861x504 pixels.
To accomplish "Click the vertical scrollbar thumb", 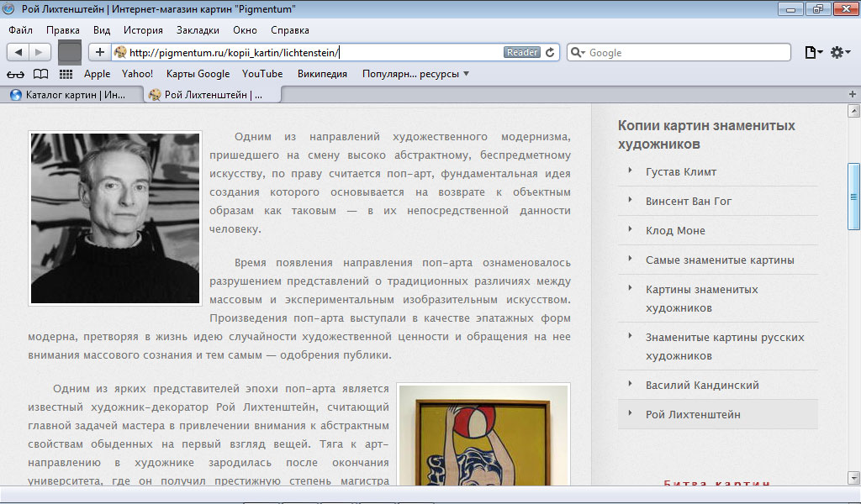I will [853, 197].
